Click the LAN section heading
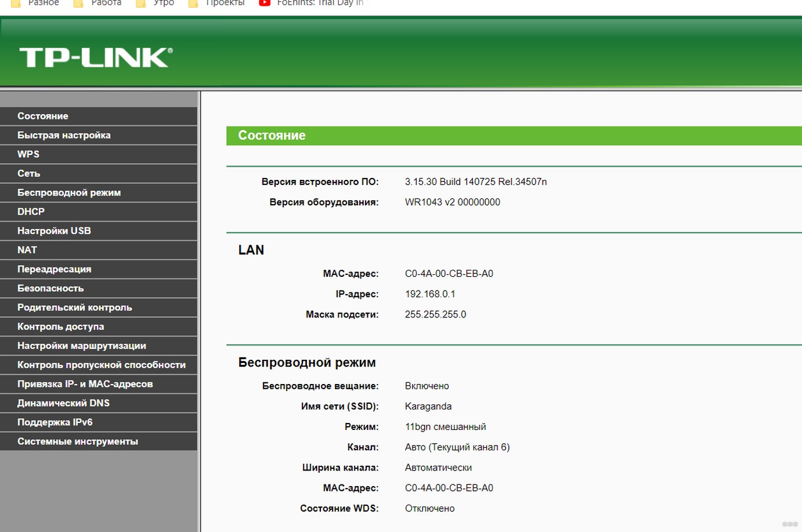 click(251, 250)
